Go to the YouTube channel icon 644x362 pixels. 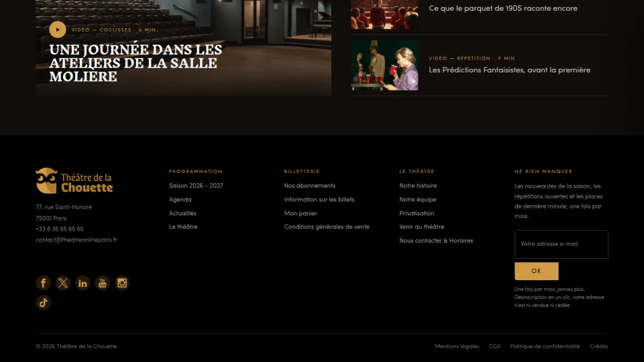click(102, 283)
